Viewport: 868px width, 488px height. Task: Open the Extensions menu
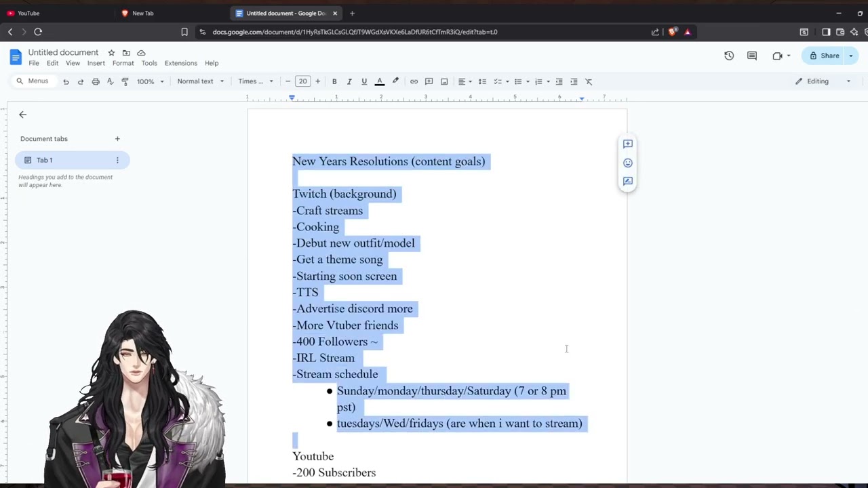pyautogui.click(x=181, y=63)
